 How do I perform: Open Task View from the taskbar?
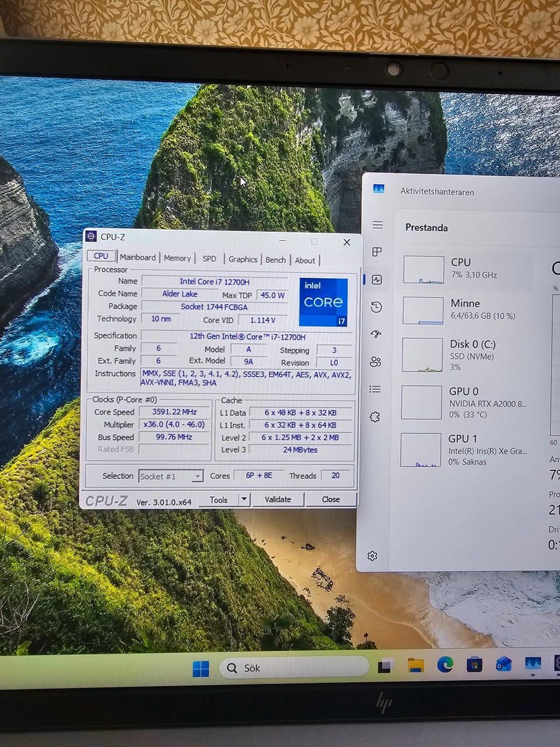[385, 666]
